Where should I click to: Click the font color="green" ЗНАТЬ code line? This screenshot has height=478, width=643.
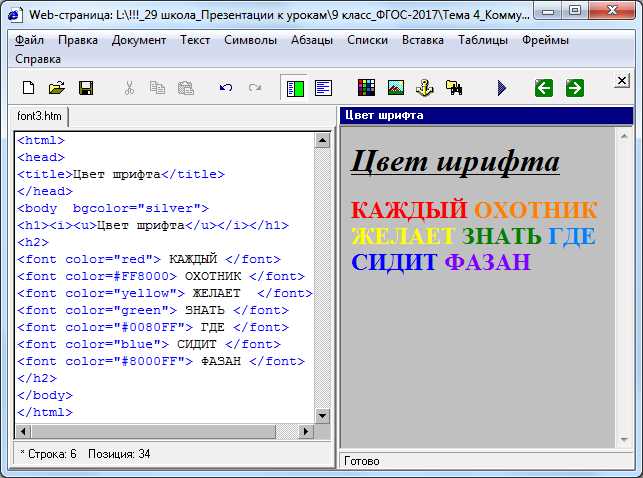click(x=153, y=311)
